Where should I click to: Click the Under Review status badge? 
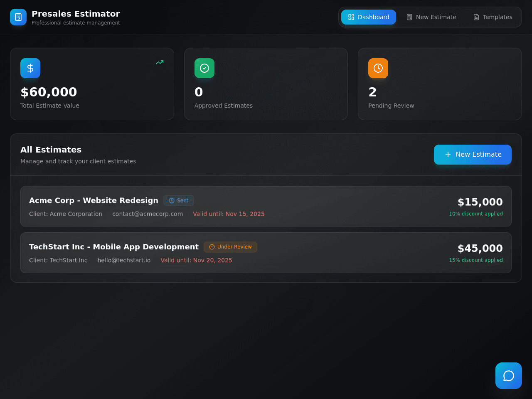click(230, 247)
